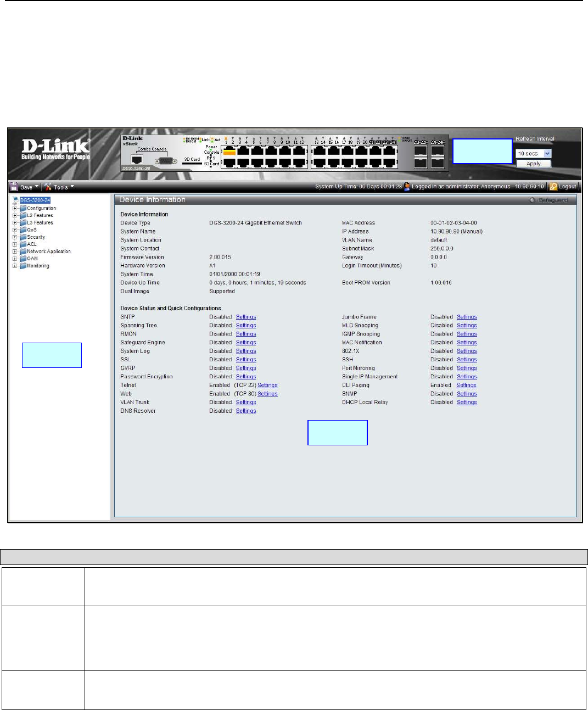The width and height of the screenshot is (588, 710).
Task: Click the user icon beside Logged in text
Action: point(407,187)
